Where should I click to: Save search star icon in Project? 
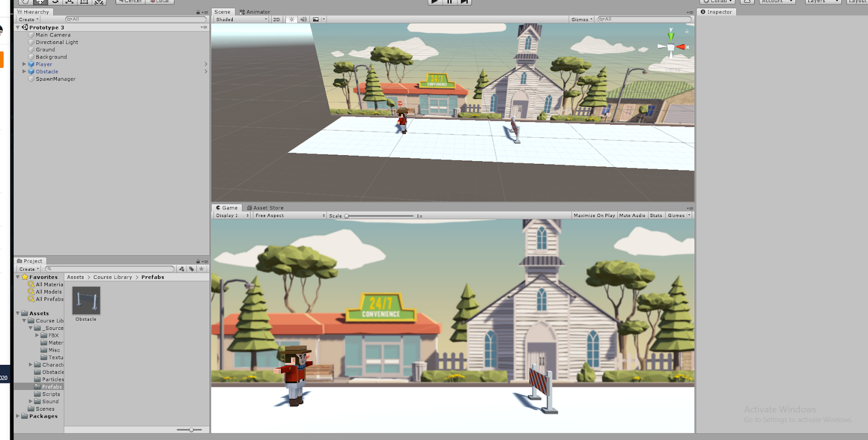coord(201,269)
